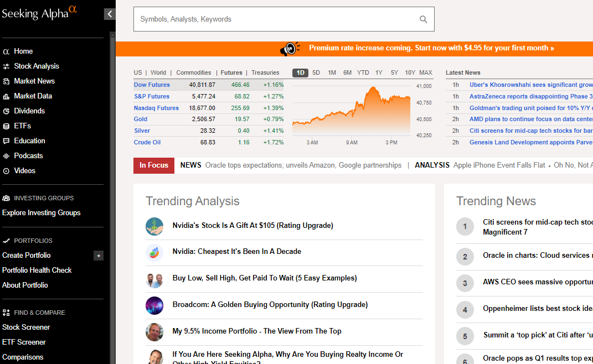Click the Stock Analysis sidebar icon
This screenshot has width=593, height=364.
[6, 66]
